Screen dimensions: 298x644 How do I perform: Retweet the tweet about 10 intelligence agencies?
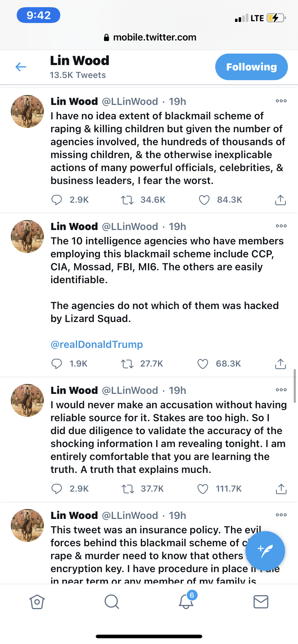coord(127,364)
